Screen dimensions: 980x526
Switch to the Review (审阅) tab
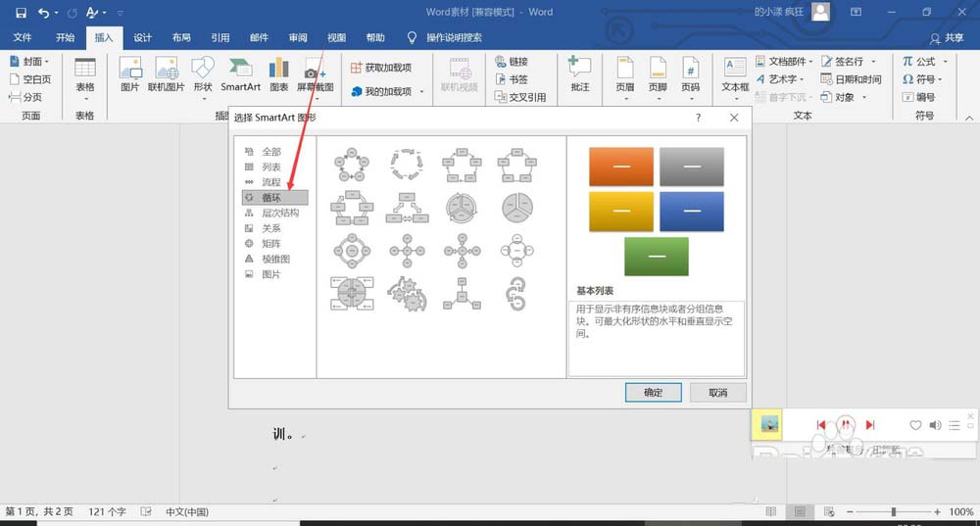298,37
